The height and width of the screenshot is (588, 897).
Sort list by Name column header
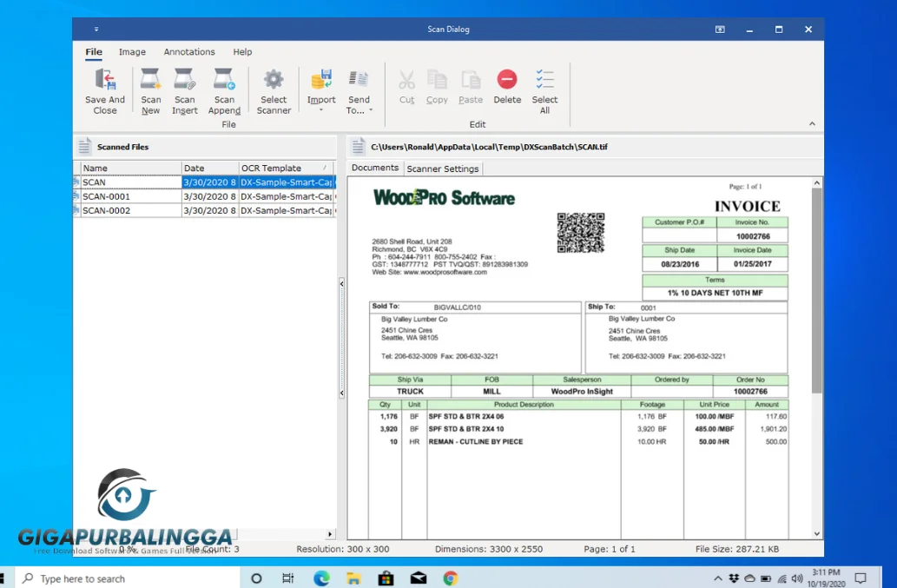pyautogui.click(x=130, y=168)
